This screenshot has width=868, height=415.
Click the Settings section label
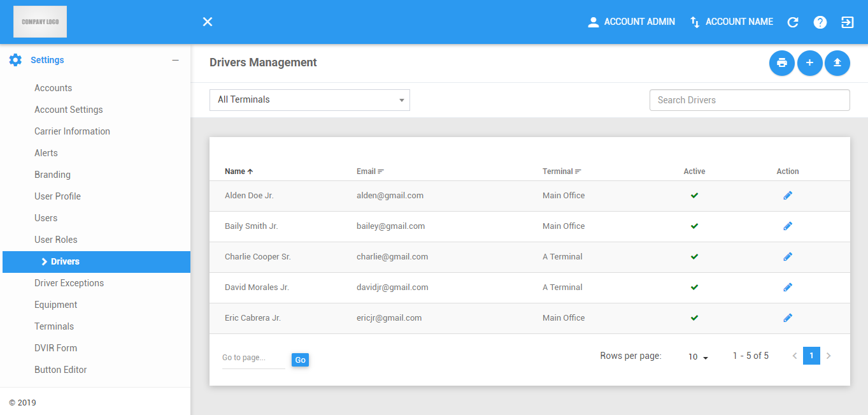[47, 60]
